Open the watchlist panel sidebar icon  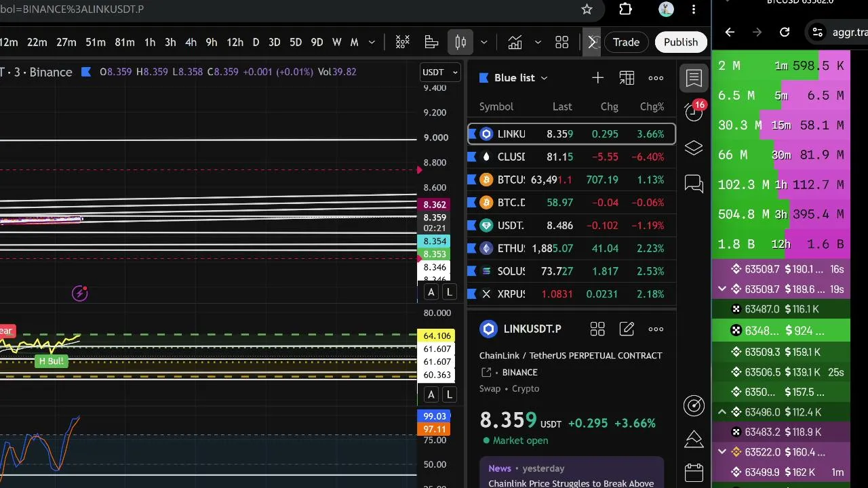pyautogui.click(x=694, y=78)
